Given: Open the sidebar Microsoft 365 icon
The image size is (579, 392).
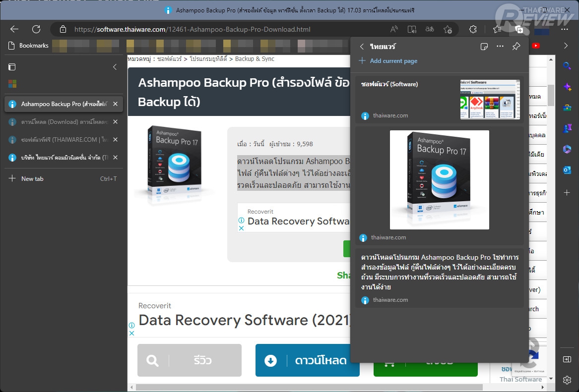Looking at the screenshot, I should coord(567,149).
